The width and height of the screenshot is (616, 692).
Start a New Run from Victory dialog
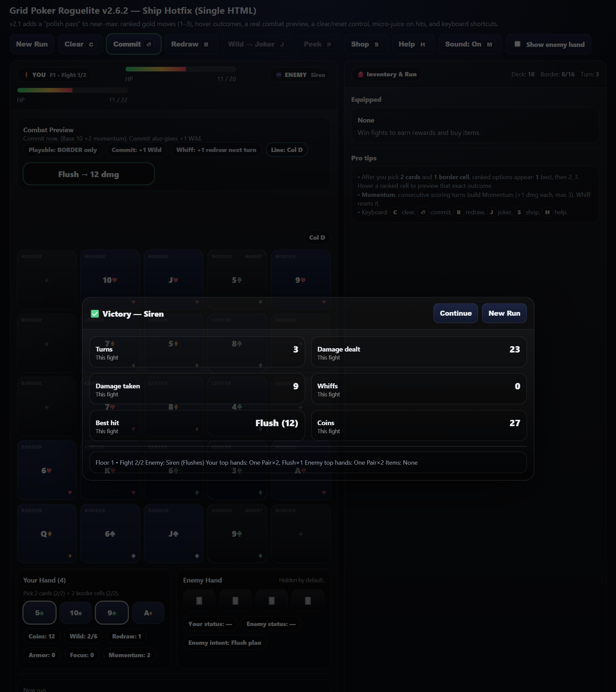(504, 313)
